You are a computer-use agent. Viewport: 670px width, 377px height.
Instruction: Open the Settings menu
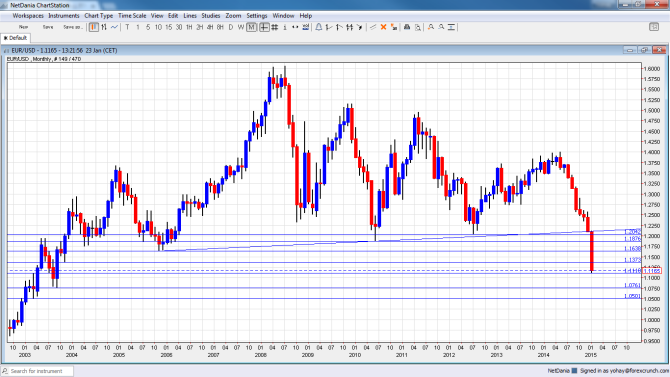click(x=257, y=16)
